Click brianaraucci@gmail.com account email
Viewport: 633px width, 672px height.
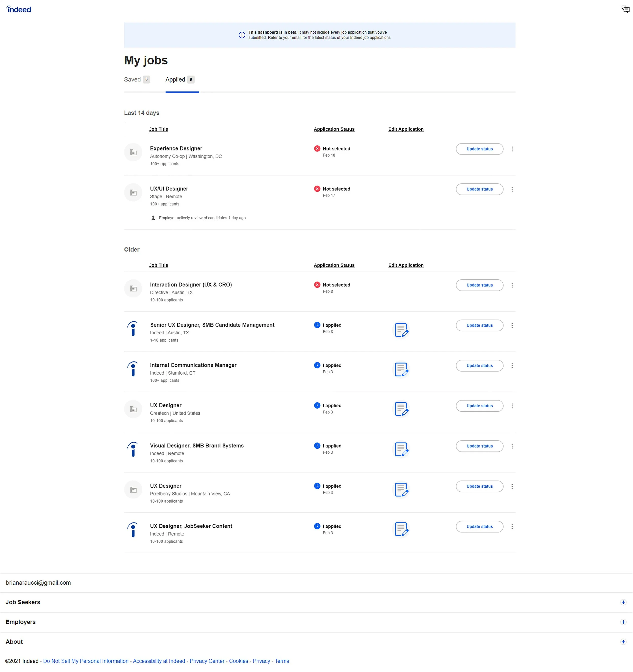point(38,583)
